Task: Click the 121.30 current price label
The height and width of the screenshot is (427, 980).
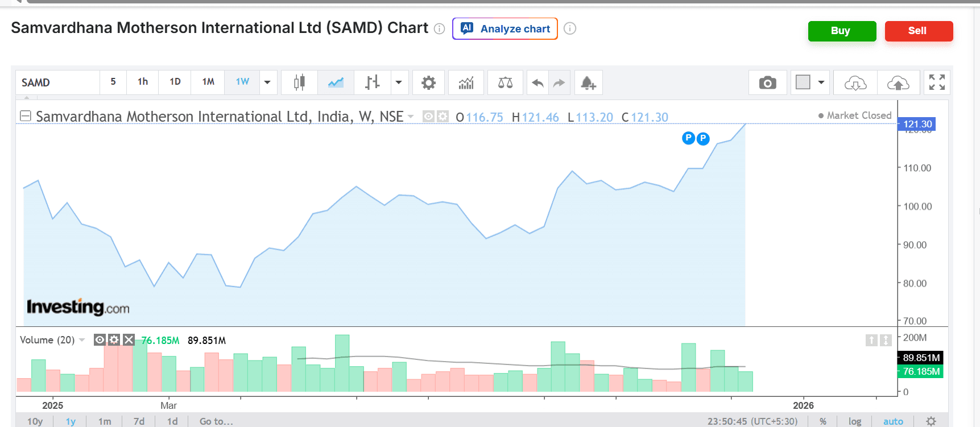Action: coord(917,124)
